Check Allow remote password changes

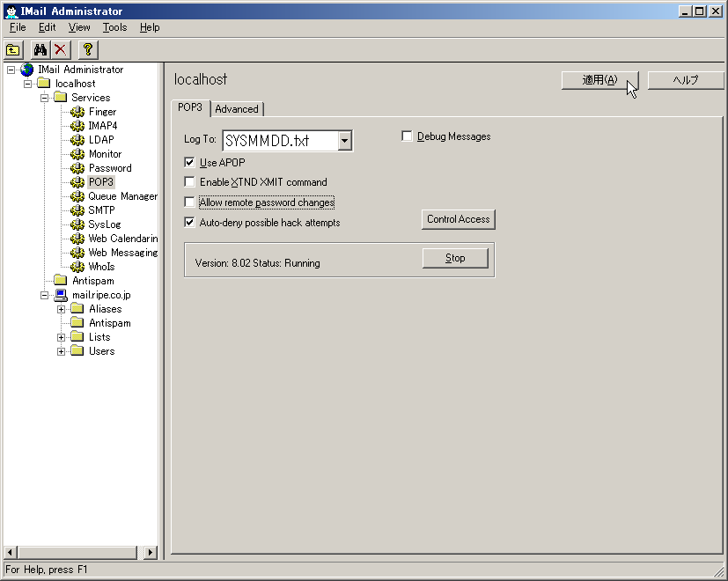[x=189, y=202]
